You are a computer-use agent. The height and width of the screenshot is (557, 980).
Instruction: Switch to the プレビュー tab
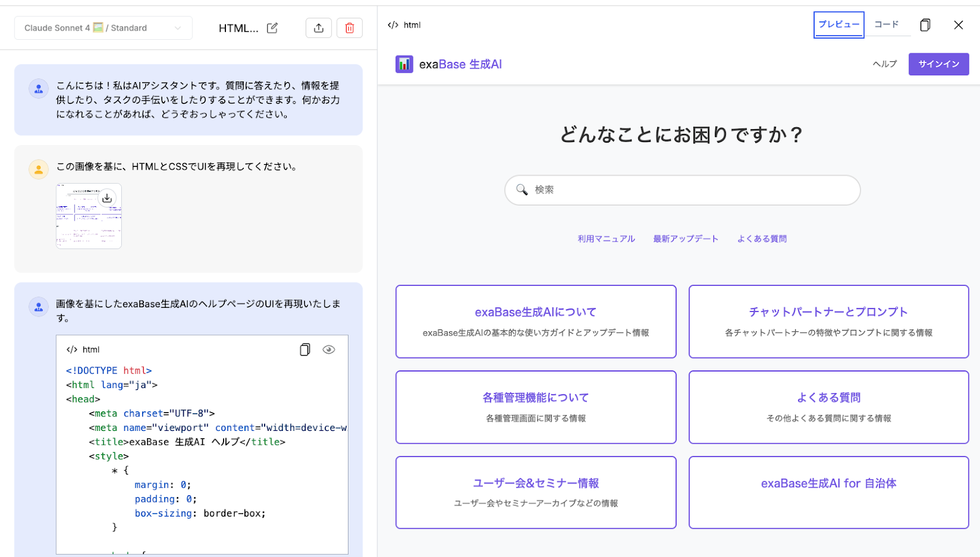click(839, 24)
